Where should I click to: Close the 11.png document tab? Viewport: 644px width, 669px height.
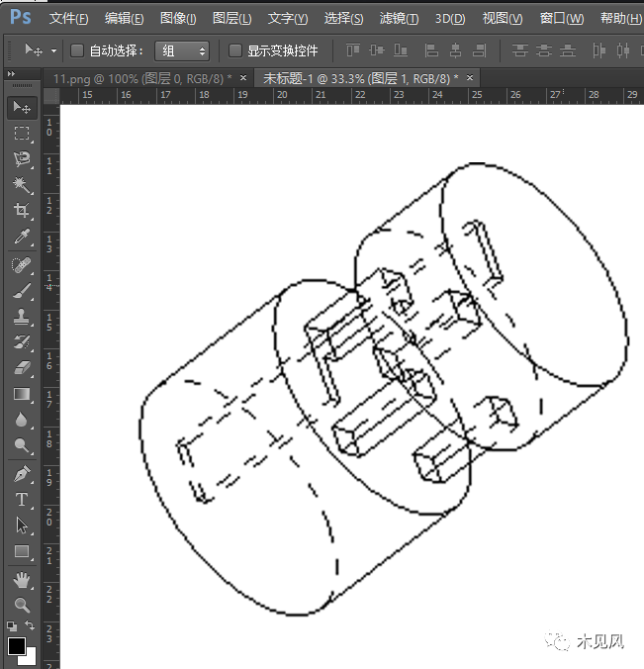coord(243,77)
